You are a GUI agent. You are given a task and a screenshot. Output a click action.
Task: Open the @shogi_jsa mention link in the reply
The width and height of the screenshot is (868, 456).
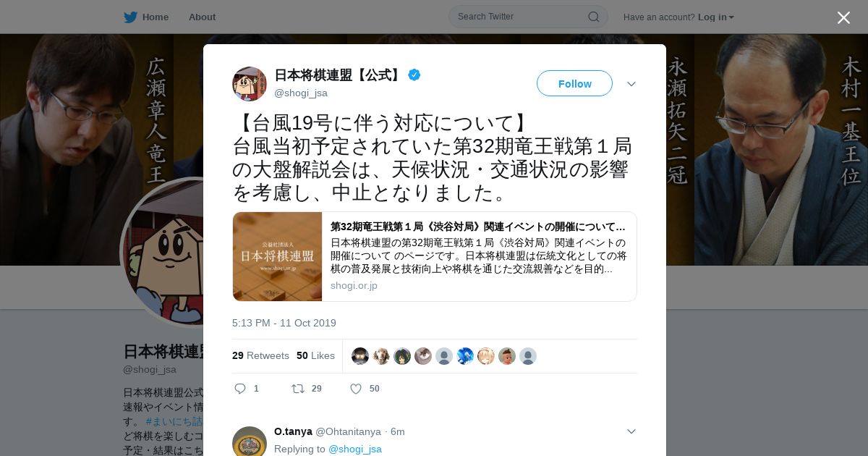tap(355, 449)
